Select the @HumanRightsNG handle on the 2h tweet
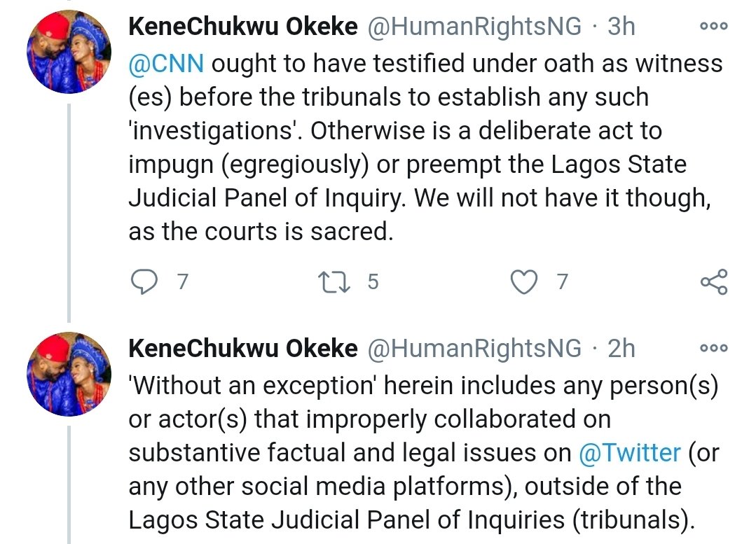The image size is (756, 544). pyautogui.click(x=474, y=349)
